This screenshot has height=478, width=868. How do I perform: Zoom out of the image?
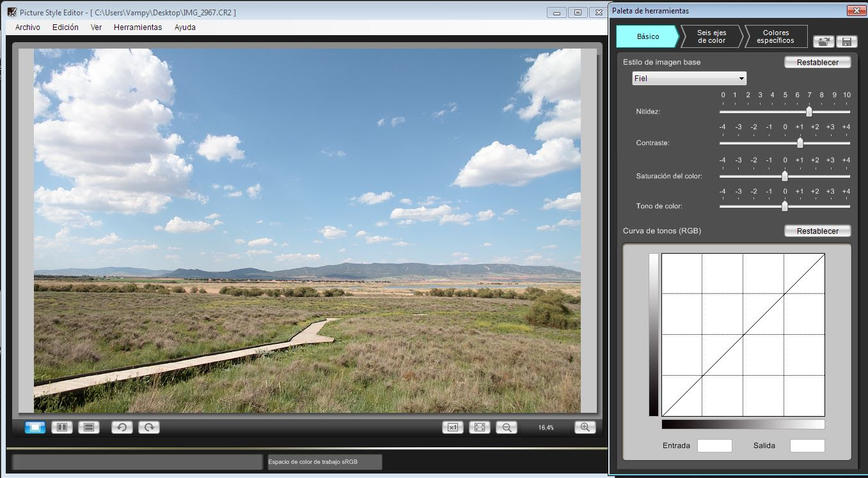[x=507, y=428]
